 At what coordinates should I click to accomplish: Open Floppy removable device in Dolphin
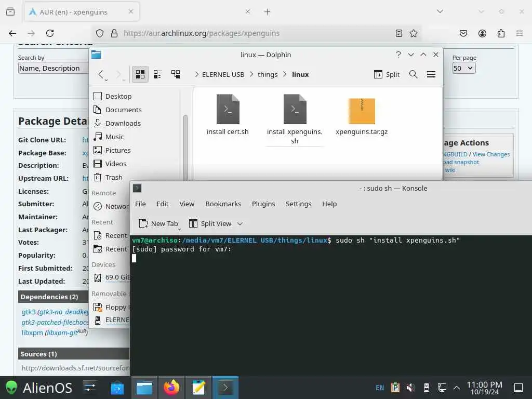click(111, 308)
